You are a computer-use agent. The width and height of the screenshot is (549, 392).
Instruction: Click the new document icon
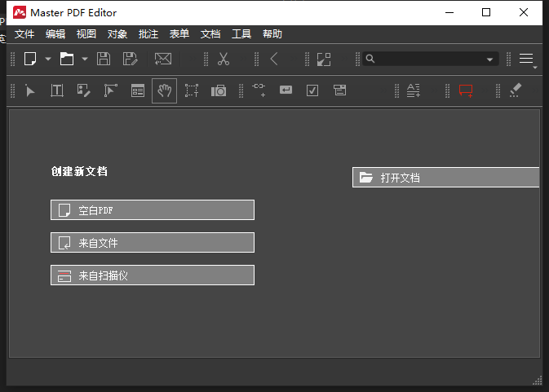pyautogui.click(x=30, y=59)
